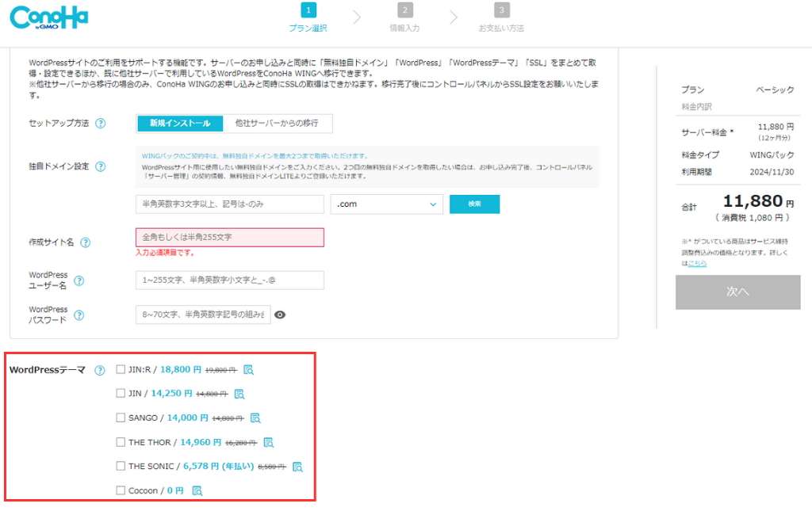The width and height of the screenshot is (812, 511).
Task: Click the WINGパック pricing type value
Action: tap(772, 155)
